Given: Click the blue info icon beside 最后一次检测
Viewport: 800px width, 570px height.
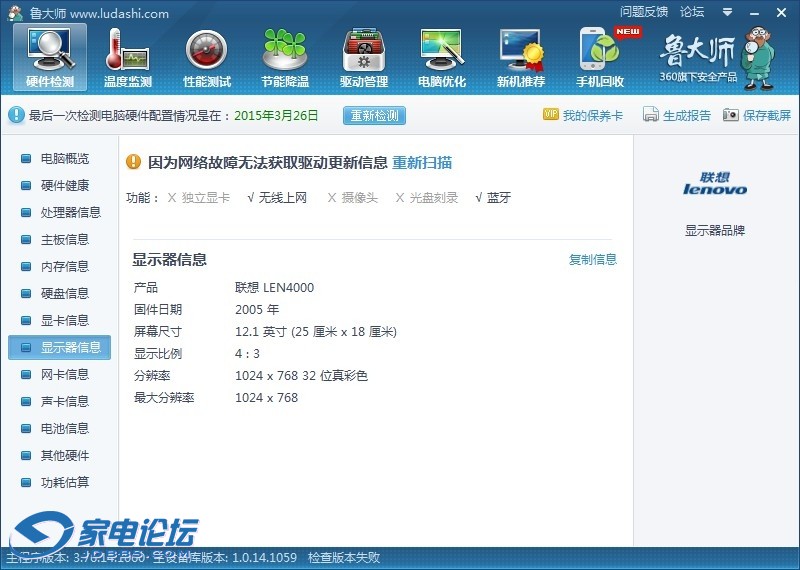Looking at the screenshot, I should [16, 115].
